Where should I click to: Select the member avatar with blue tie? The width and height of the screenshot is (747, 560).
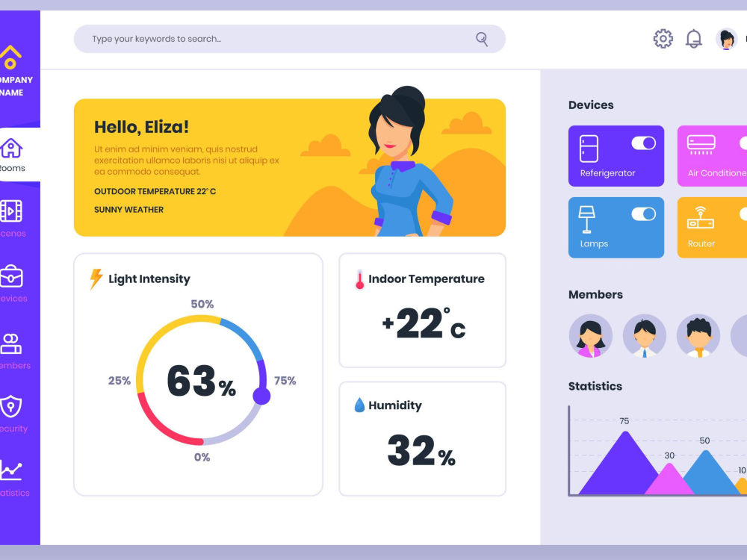(x=645, y=336)
